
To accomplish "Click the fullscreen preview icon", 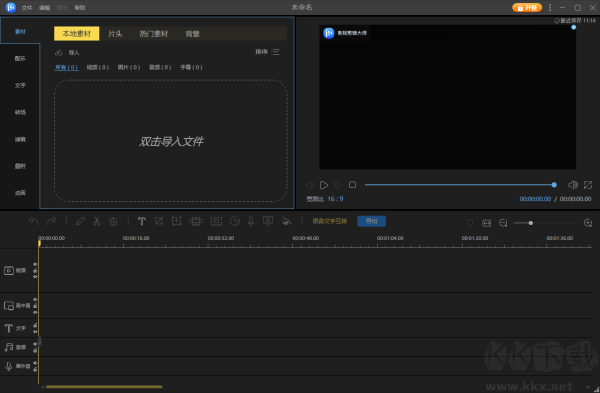I will [588, 185].
